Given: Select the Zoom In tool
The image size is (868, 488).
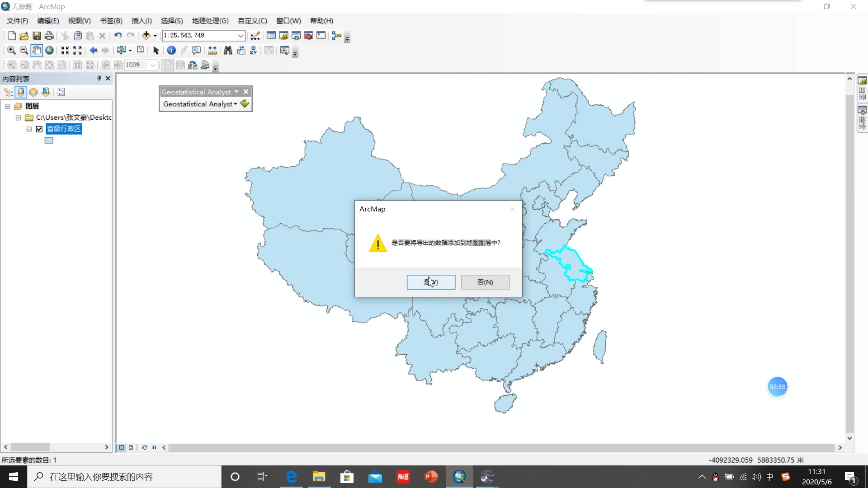Looking at the screenshot, I should pos(11,50).
